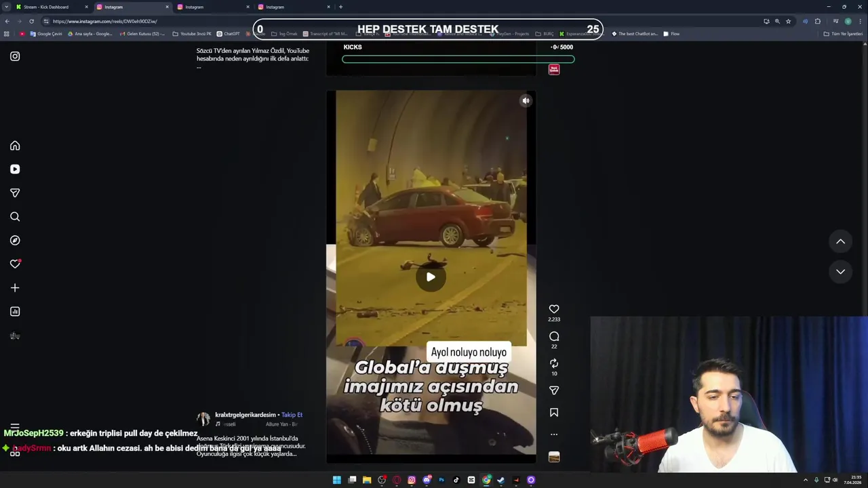Create a new post with plus icon
The width and height of the screenshot is (868, 488).
tap(15, 288)
